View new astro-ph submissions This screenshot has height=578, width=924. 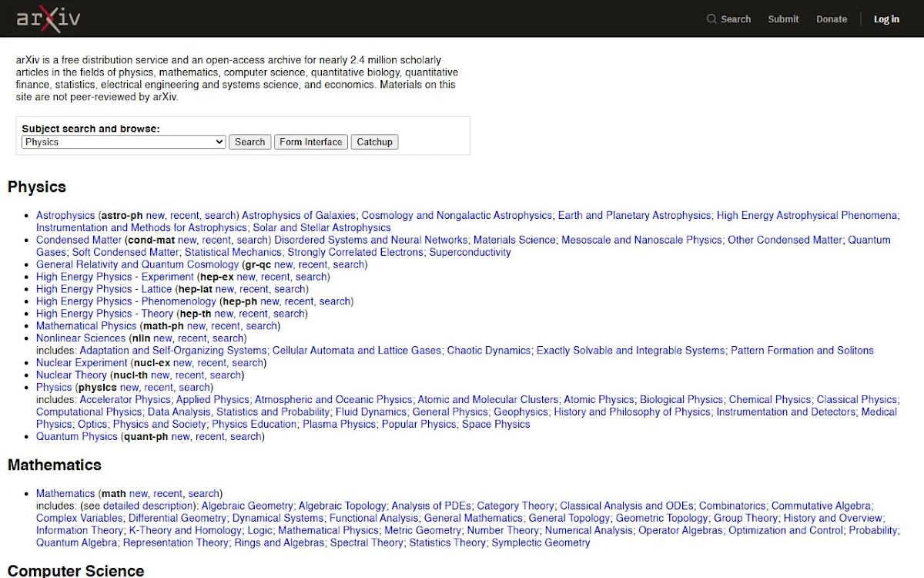click(x=155, y=215)
